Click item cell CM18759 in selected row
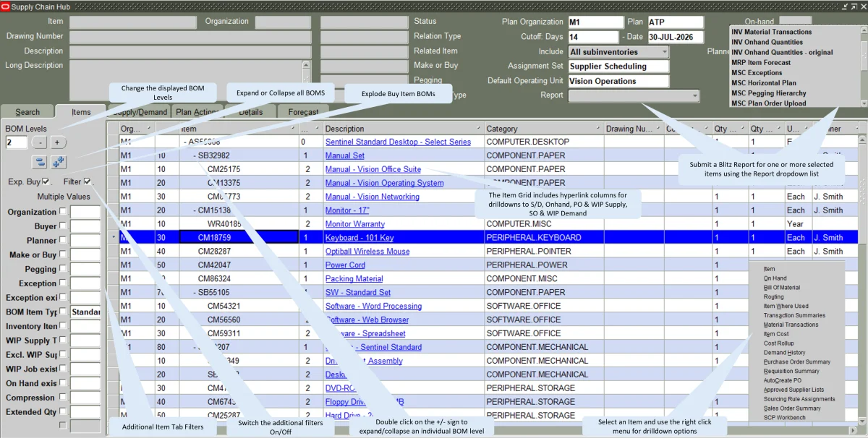 coord(238,238)
